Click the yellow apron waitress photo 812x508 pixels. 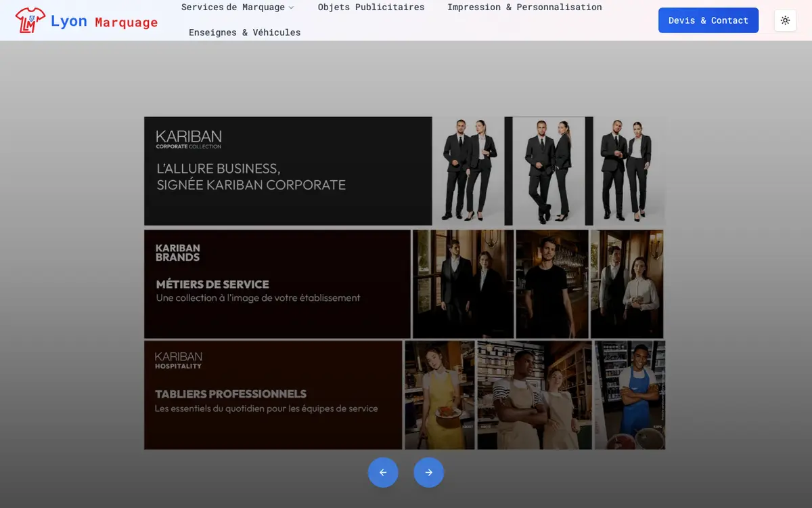(x=440, y=395)
